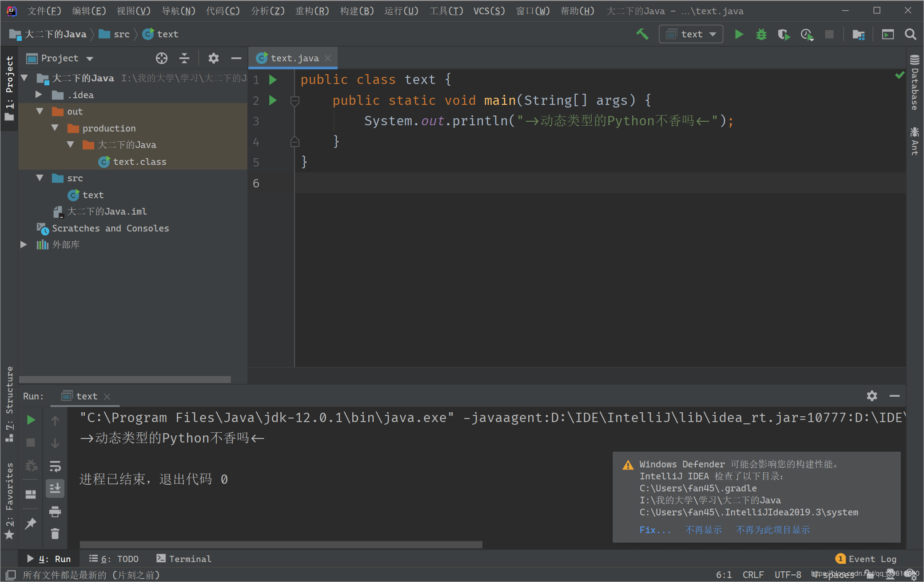Viewport: 924px width, 582px height.
Task: Switch to the Terminal tool tab
Action: point(184,559)
